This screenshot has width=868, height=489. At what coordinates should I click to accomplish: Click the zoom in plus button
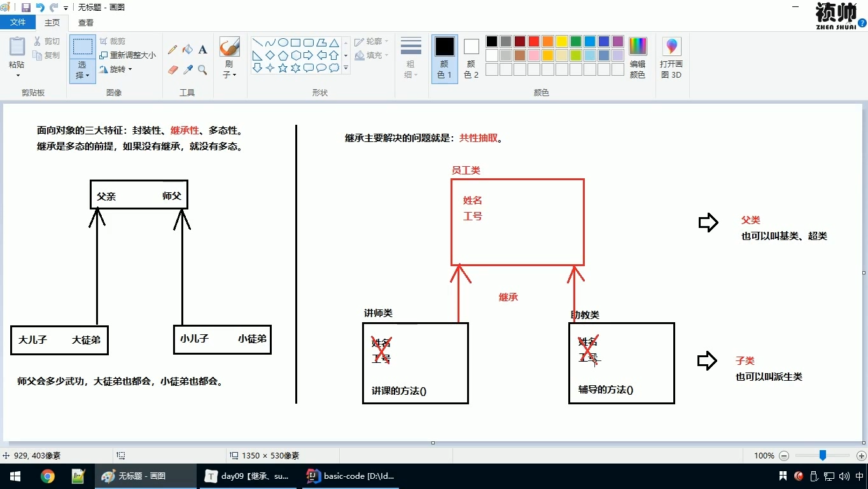[862, 456]
